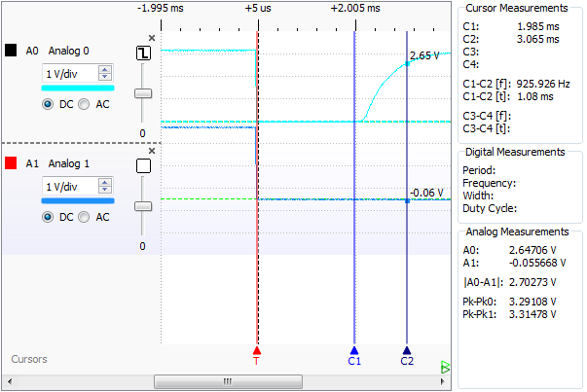587x392 pixels.
Task: Click the horizontal scrollbar thumb
Action: (x=228, y=381)
